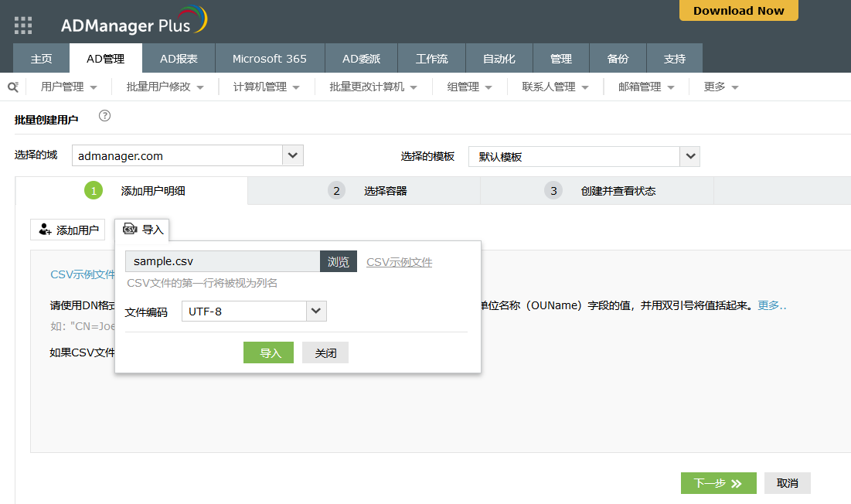Expand the 选择的域 domain dropdown
851x504 pixels.
click(292, 155)
